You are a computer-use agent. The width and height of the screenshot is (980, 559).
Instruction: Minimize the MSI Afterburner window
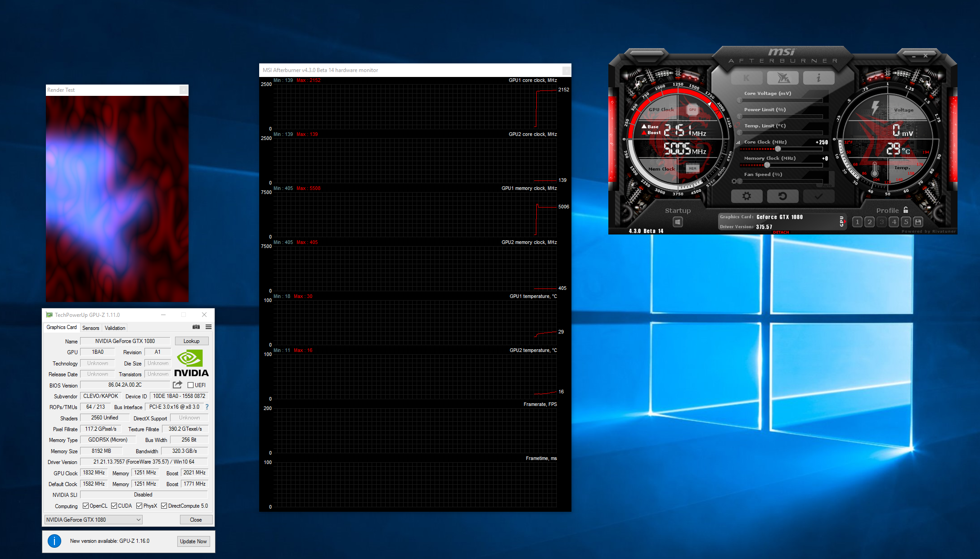point(913,56)
